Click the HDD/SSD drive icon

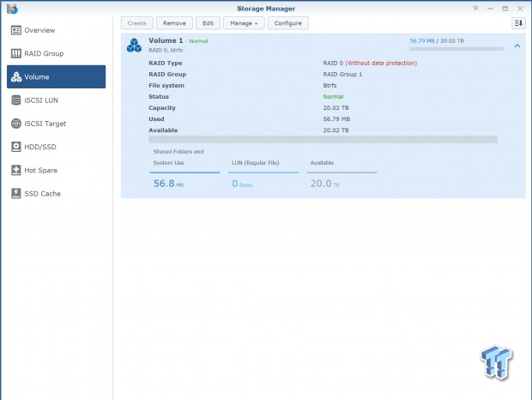16,147
